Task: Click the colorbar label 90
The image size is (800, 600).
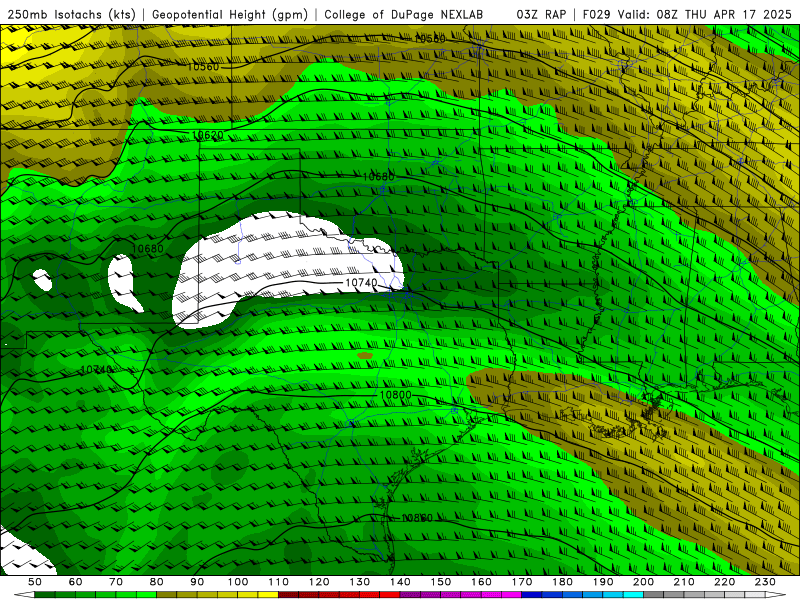Action: tap(197, 582)
